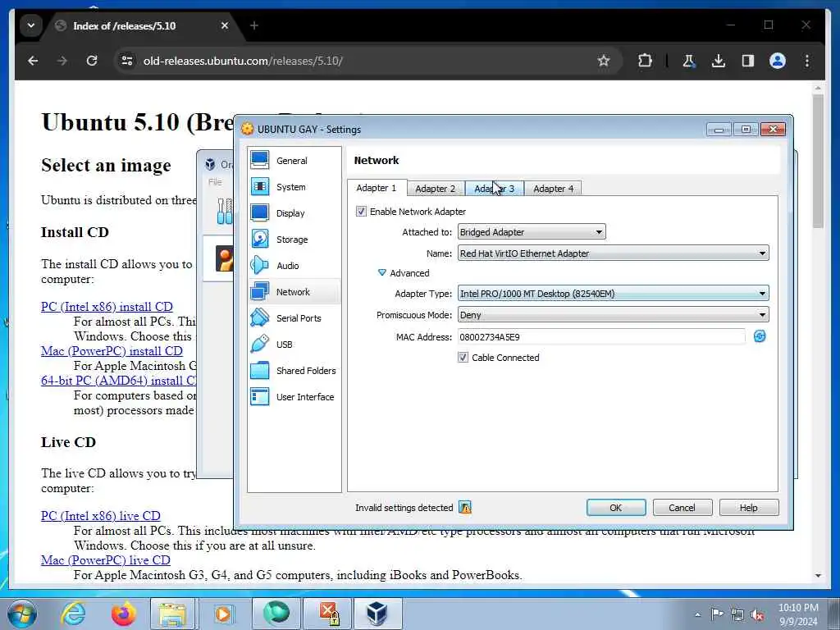Open Chrome downloads icon
840x630 pixels.
click(x=719, y=61)
